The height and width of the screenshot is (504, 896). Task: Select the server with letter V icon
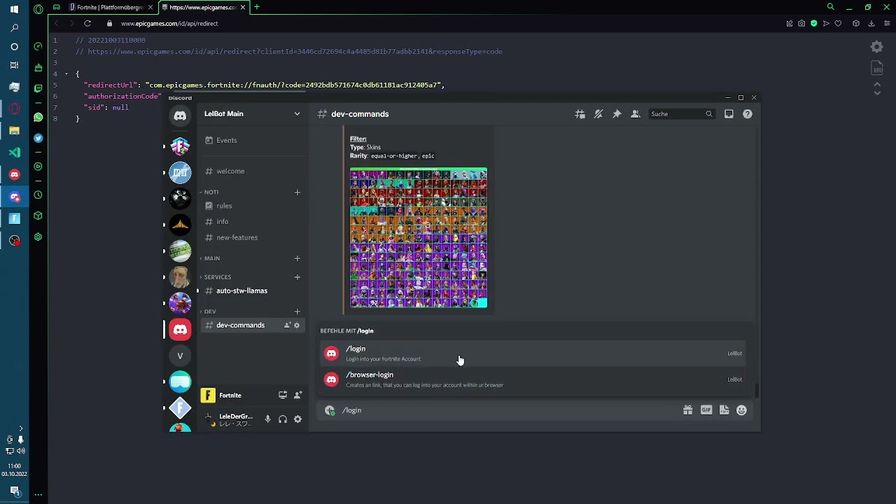(x=180, y=356)
